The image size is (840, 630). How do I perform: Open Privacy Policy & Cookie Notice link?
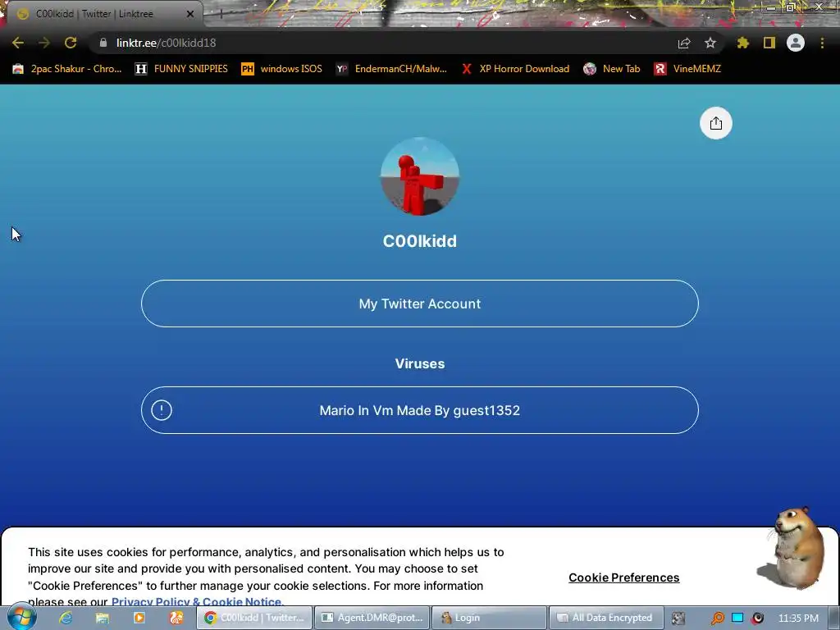coord(196,601)
